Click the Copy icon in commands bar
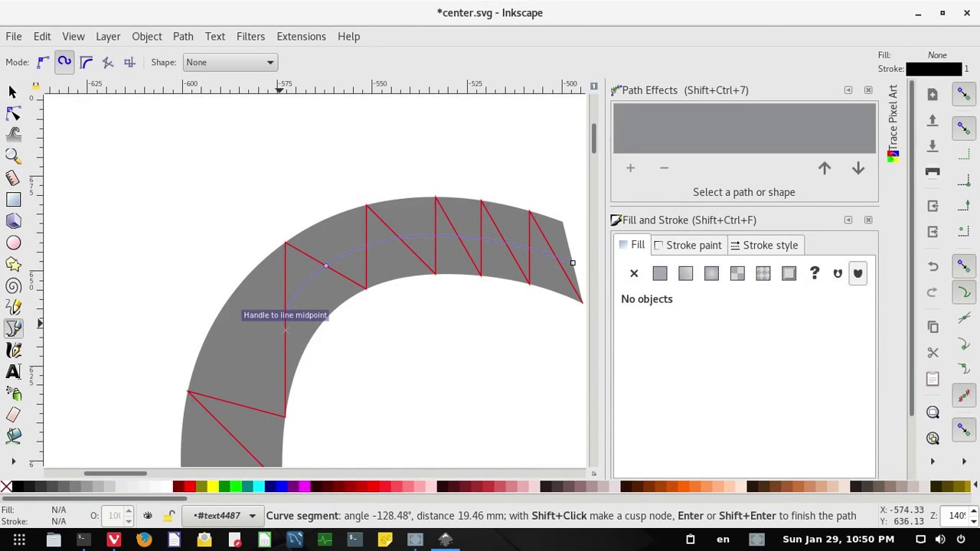Screen dimensions: 980x551 pyautogui.click(x=933, y=327)
